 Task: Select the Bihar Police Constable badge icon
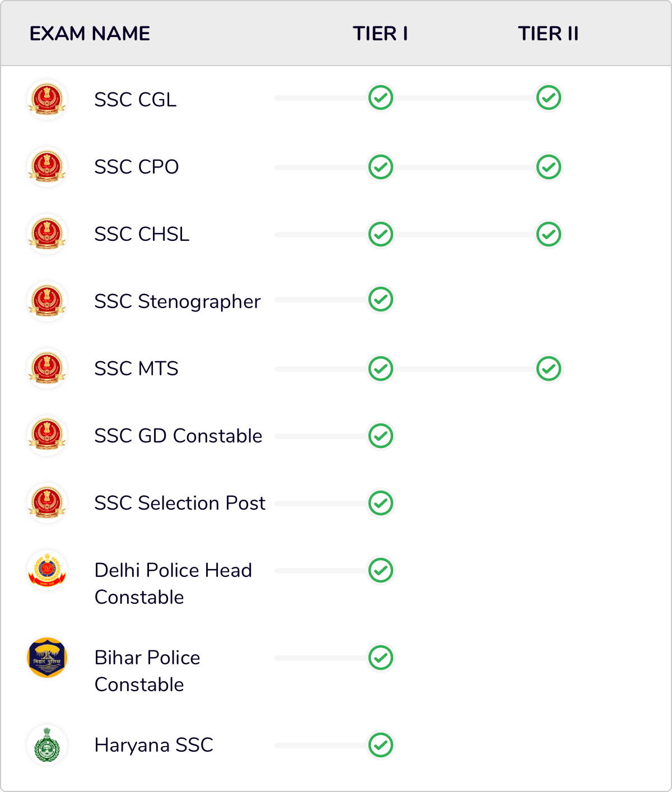[47, 658]
